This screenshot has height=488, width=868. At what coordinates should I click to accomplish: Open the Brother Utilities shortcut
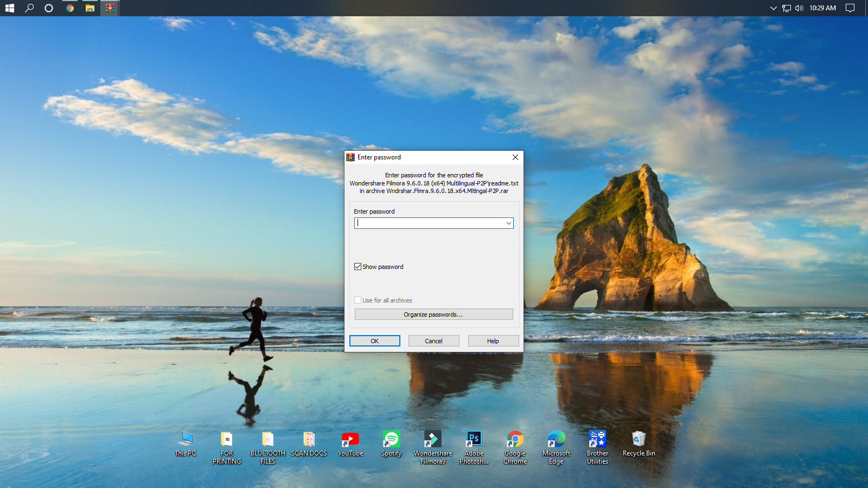597,440
